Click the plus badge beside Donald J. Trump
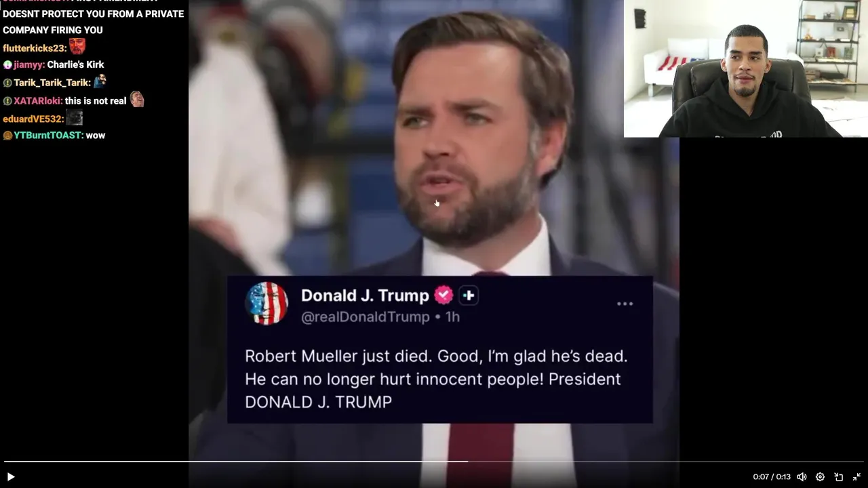Viewport: 868px width, 488px height. tap(469, 296)
